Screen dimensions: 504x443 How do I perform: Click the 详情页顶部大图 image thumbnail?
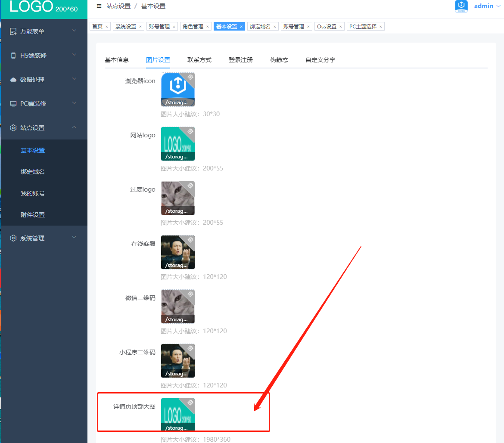click(177, 414)
